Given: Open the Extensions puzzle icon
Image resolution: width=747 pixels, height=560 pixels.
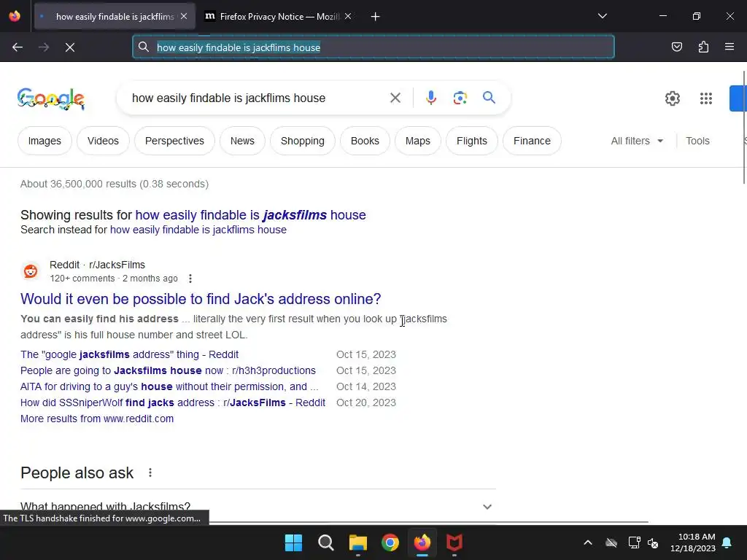Looking at the screenshot, I should point(703,47).
